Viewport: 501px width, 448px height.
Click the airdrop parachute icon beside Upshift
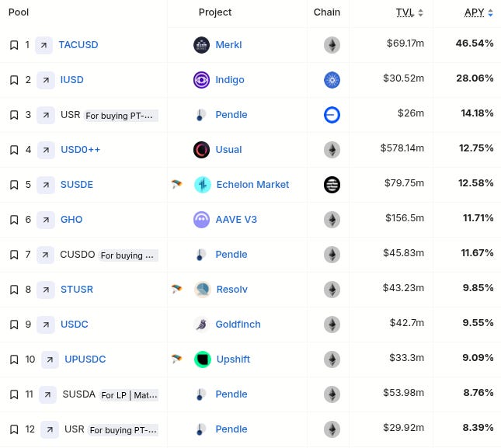click(x=176, y=359)
